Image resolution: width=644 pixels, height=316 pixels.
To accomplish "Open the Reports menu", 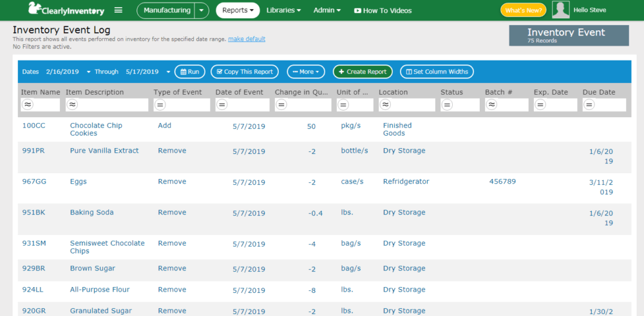I will tap(238, 10).
